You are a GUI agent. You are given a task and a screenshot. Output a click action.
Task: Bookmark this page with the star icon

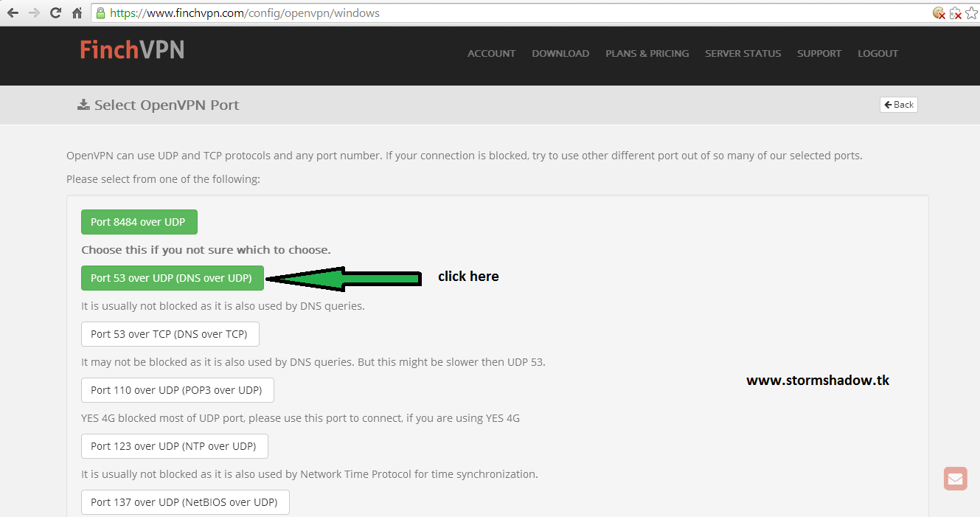pyautogui.click(x=971, y=13)
